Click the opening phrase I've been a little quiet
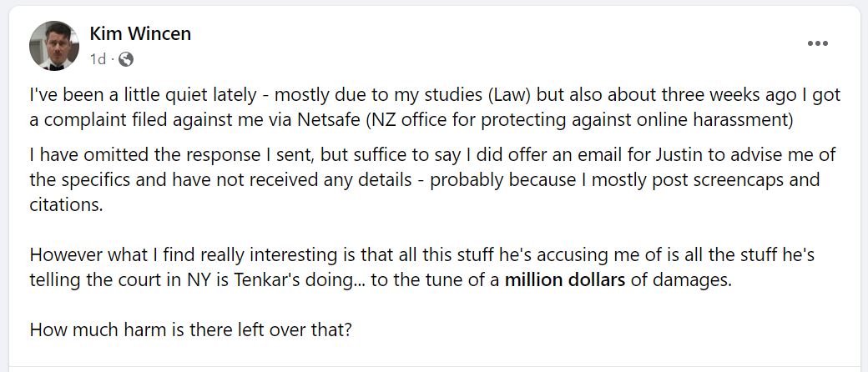The height and width of the screenshot is (372, 868). point(143,94)
